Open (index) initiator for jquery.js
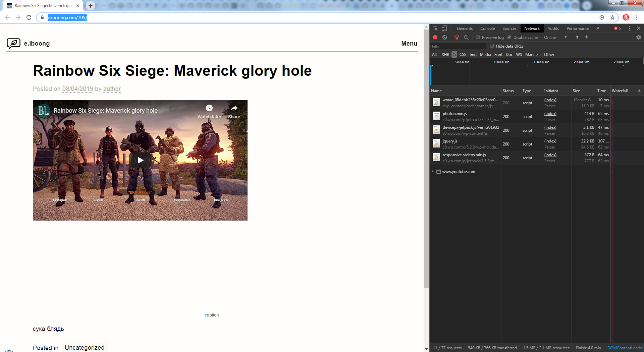Viewport: 644px width, 352px height. point(550,141)
